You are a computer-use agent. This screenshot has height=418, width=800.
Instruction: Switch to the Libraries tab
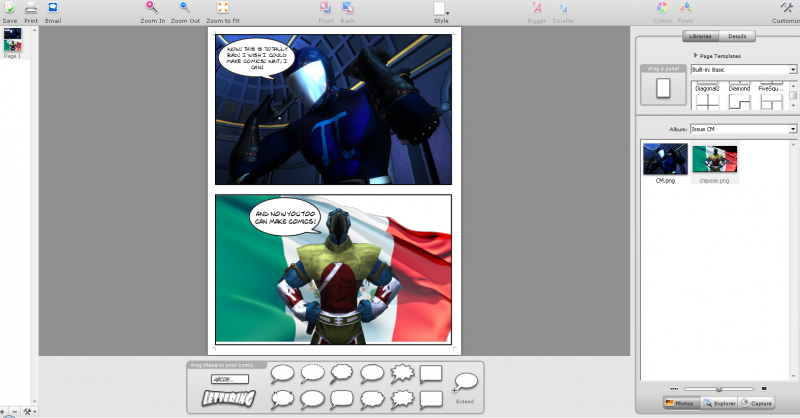[x=700, y=36]
